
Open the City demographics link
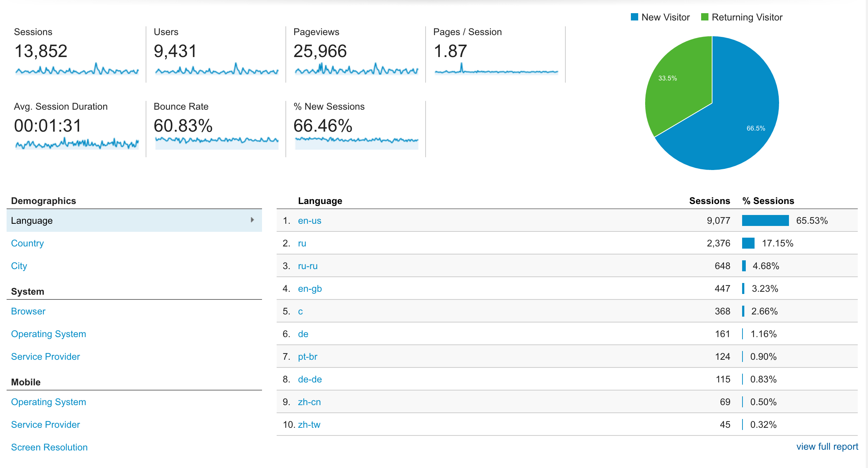click(x=19, y=266)
